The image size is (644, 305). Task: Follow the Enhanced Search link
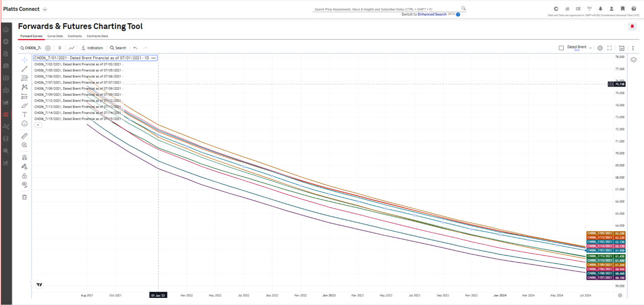432,15
